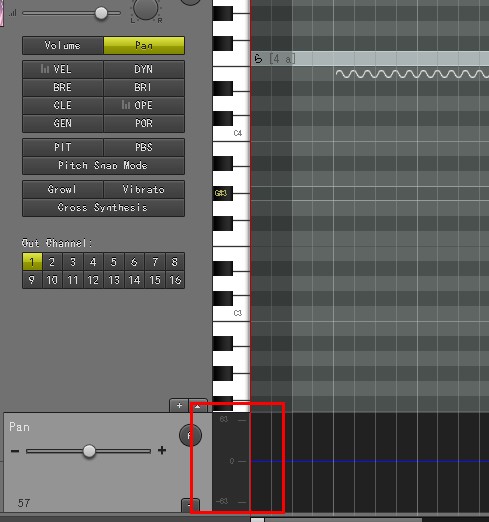Choose the POR portamento timing parameter
The image size is (489, 522).
[144, 123]
